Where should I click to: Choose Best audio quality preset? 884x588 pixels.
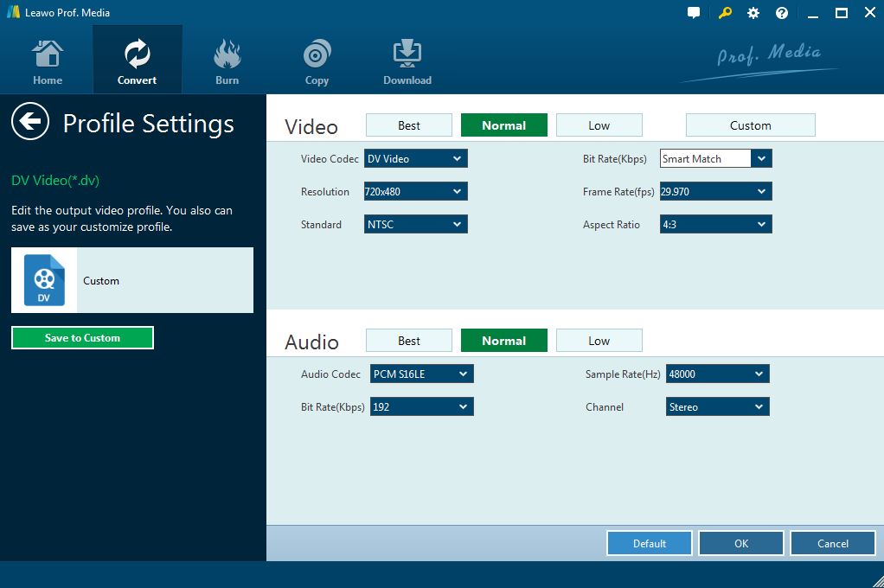(x=409, y=341)
